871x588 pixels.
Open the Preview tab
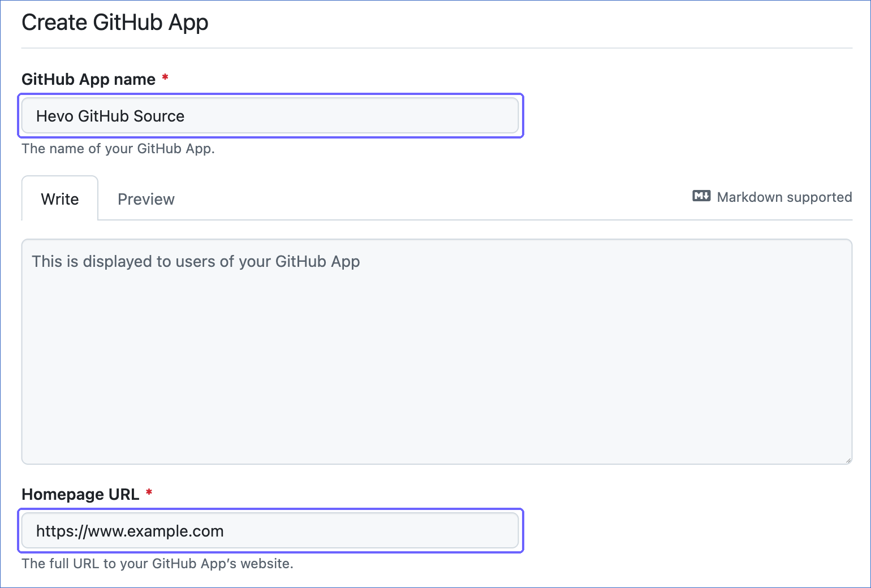[x=146, y=199]
